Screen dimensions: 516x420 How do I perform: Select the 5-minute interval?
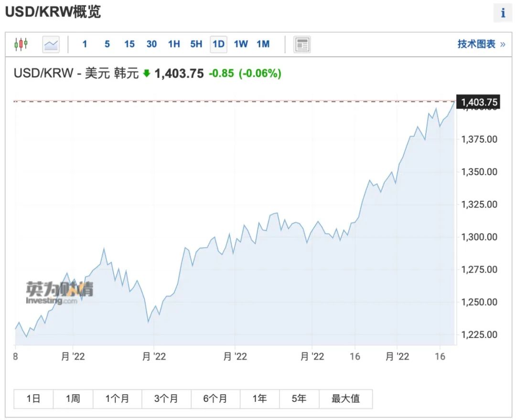(107, 44)
